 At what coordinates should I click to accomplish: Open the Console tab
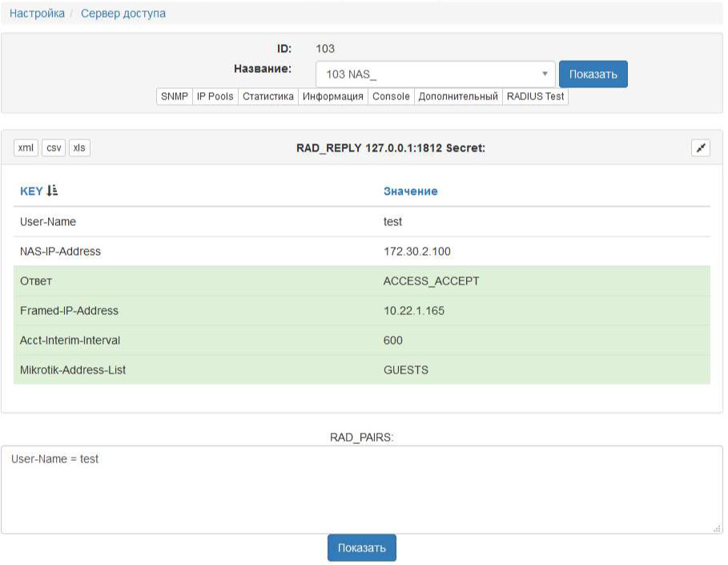[x=391, y=97]
